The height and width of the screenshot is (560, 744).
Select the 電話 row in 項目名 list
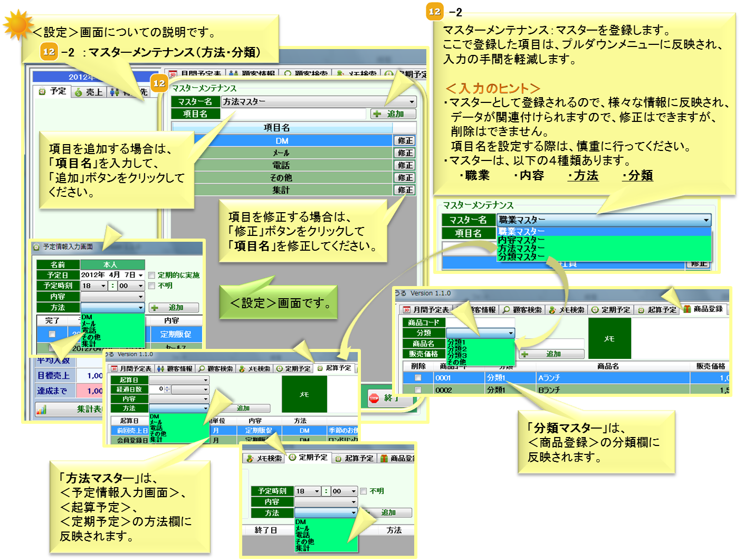coord(282,165)
